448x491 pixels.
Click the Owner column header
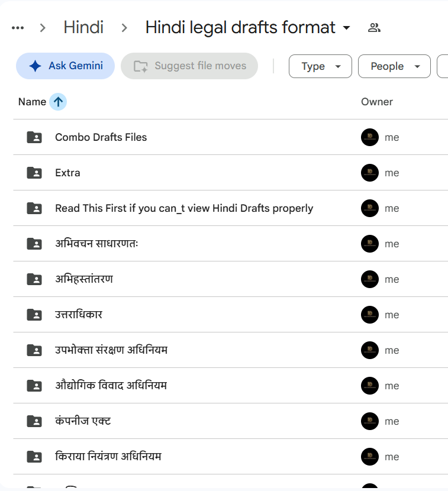(x=376, y=102)
